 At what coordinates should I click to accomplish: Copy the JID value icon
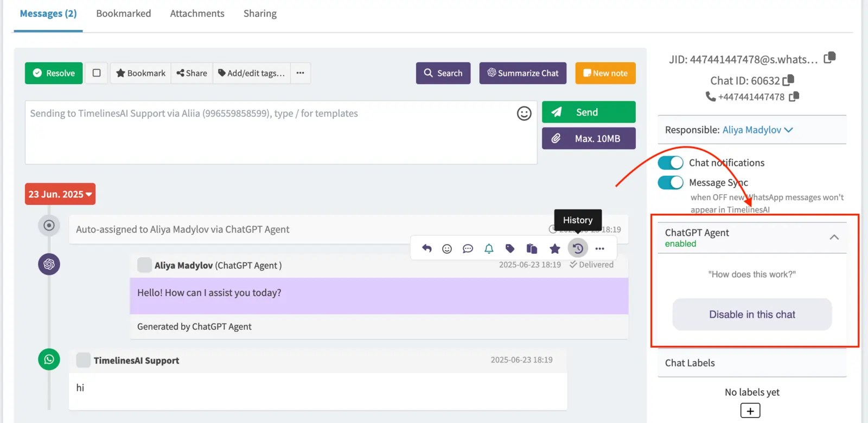point(829,57)
